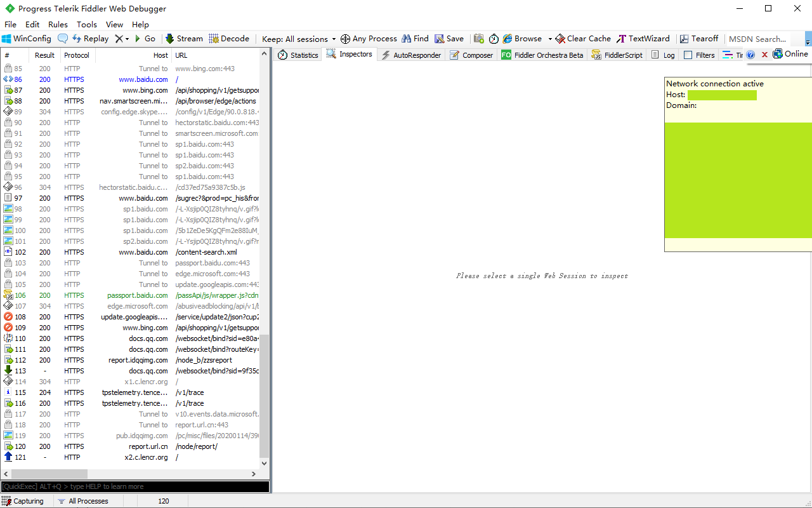The height and width of the screenshot is (508, 812).
Task: Click the Online network status indicator
Action: 790,54
